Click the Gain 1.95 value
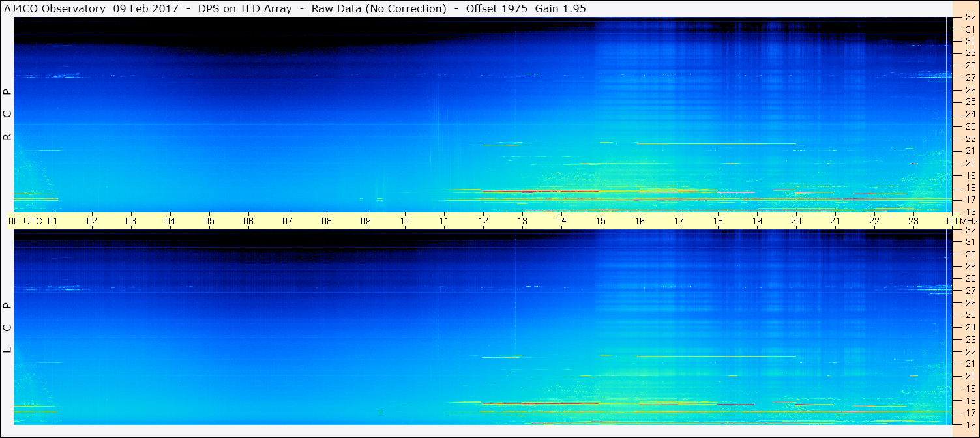The image size is (980, 438). (560, 9)
